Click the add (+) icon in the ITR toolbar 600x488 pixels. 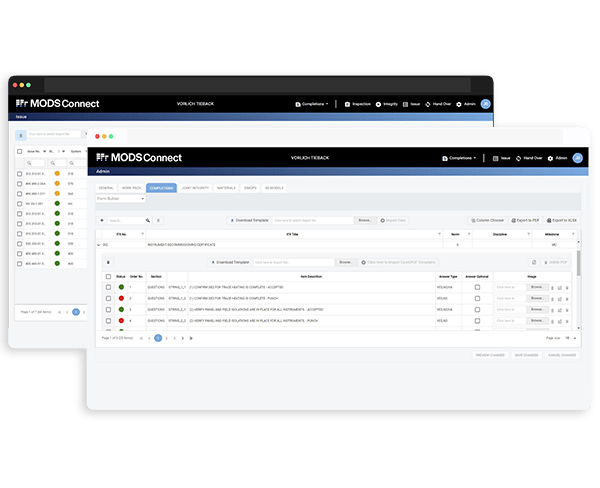(x=102, y=221)
